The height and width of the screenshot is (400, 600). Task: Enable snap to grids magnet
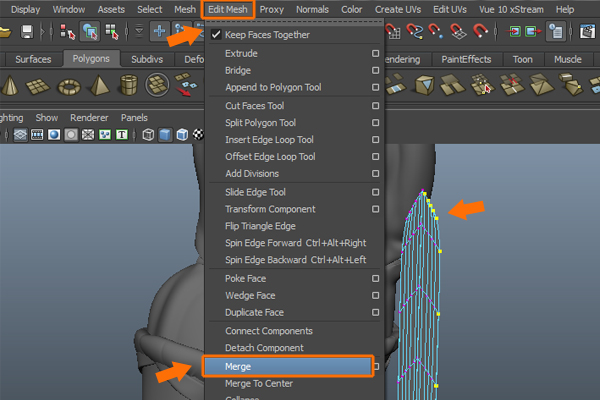point(393,31)
